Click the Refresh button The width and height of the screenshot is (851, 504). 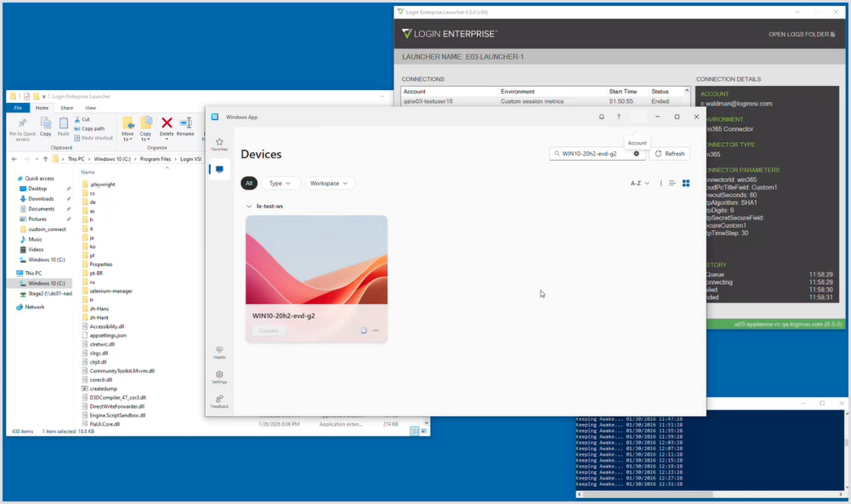(670, 154)
